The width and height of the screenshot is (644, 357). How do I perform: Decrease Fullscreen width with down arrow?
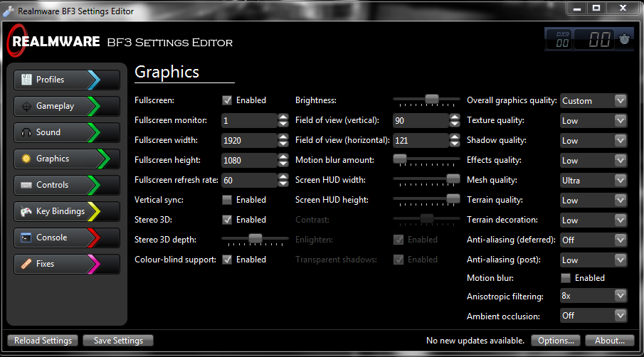click(283, 144)
